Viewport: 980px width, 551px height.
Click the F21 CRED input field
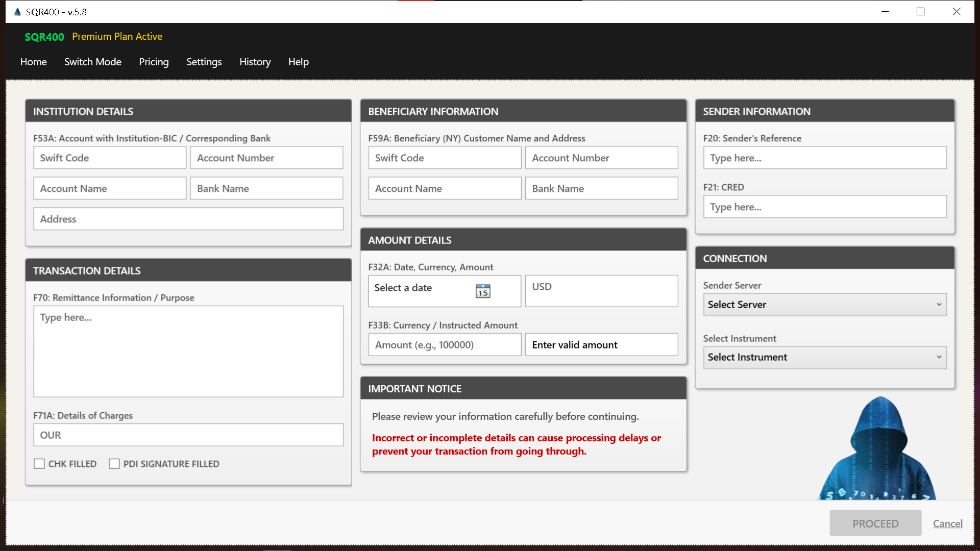[x=824, y=207]
